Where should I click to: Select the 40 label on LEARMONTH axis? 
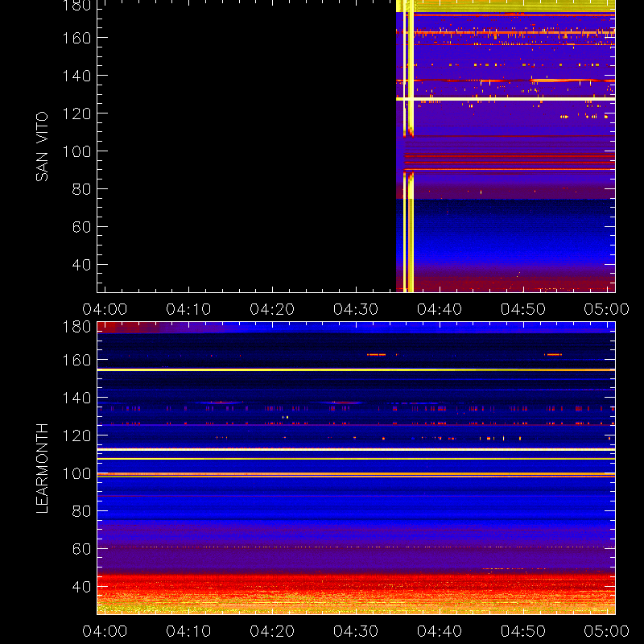click(81, 587)
